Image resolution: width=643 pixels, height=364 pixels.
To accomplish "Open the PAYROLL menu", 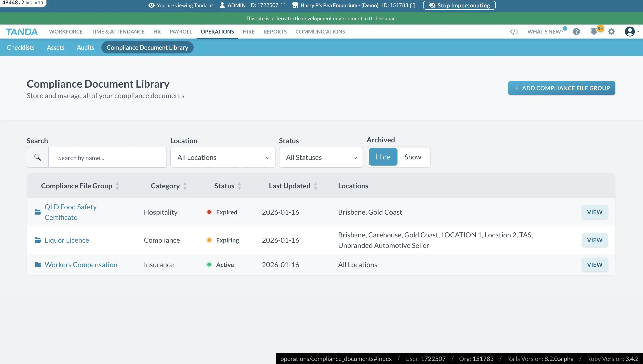I will click(x=180, y=32).
